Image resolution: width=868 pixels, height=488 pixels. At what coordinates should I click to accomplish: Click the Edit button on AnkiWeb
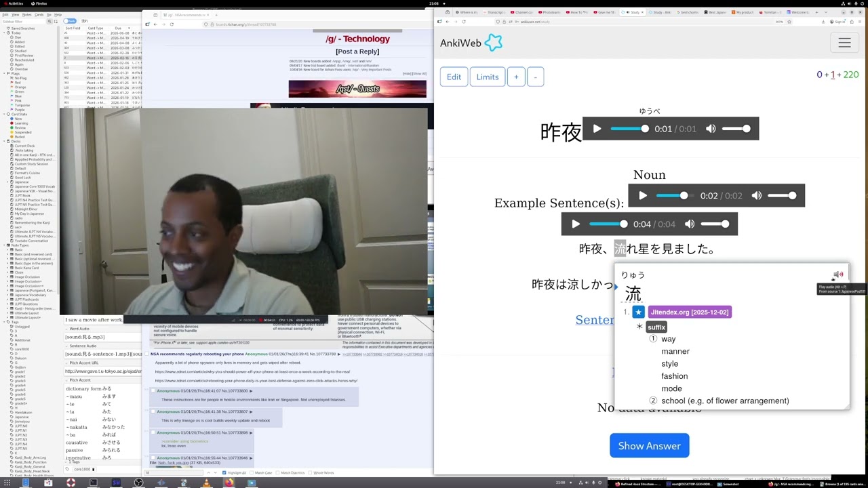[x=454, y=77]
